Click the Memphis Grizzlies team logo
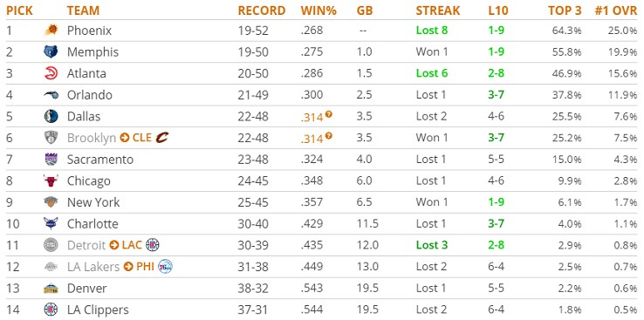The image size is (644, 320). coord(51,51)
